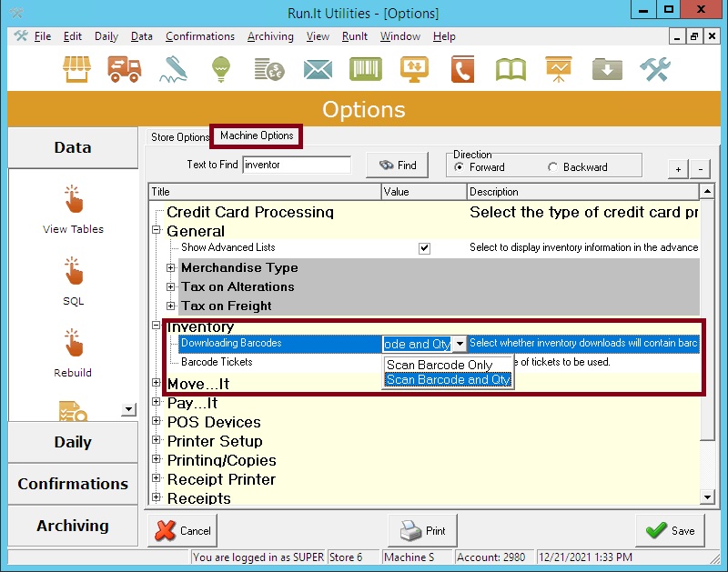728x572 pixels.
Task: Click the minus collapse-all button
Action: pyautogui.click(x=700, y=169)
